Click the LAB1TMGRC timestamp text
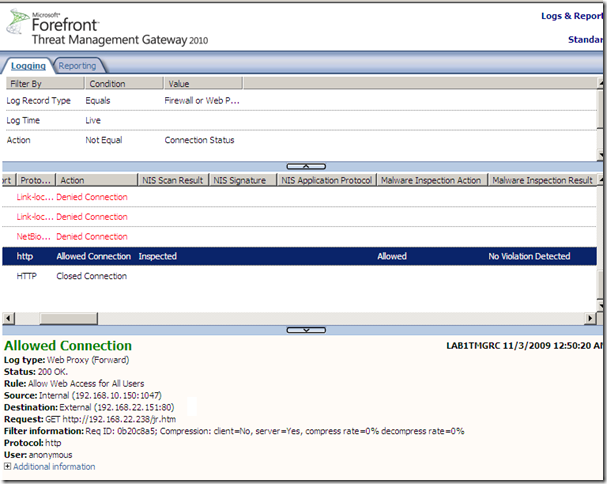This screenshot has width=607, height=484. tap(525, 346)
